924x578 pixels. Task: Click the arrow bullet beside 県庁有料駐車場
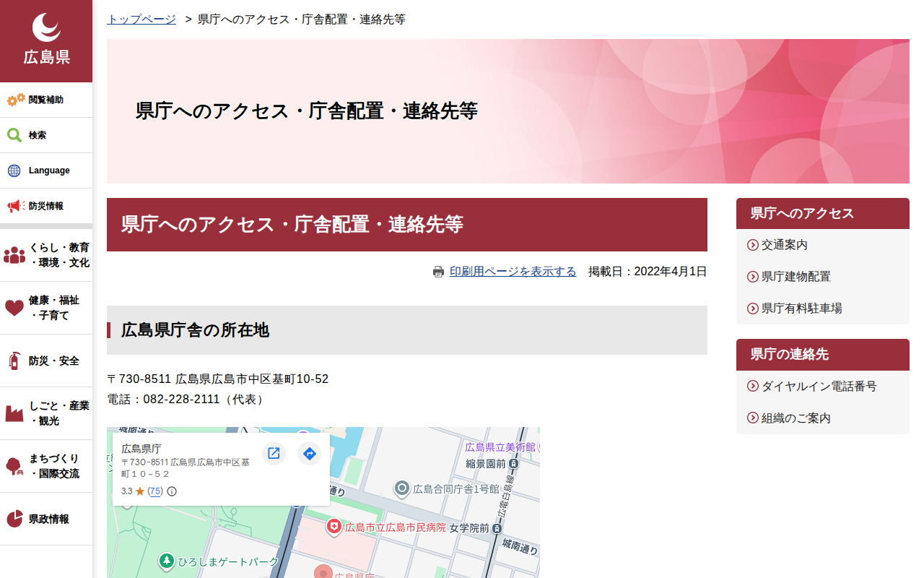click(753, 309)
